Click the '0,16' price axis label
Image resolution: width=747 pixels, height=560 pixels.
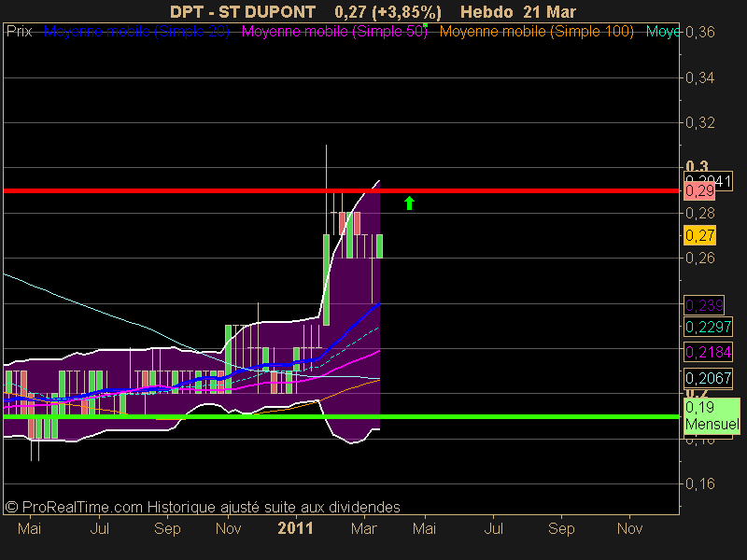tap(699, 483)
